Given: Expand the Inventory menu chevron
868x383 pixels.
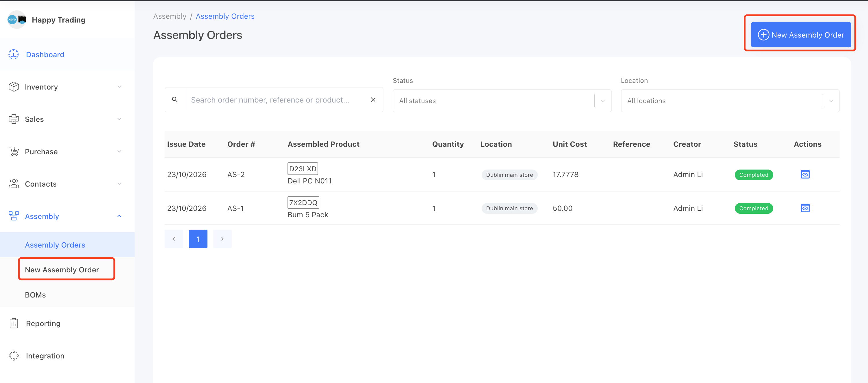Looking at the screenshot, I should tap(119, 87).
